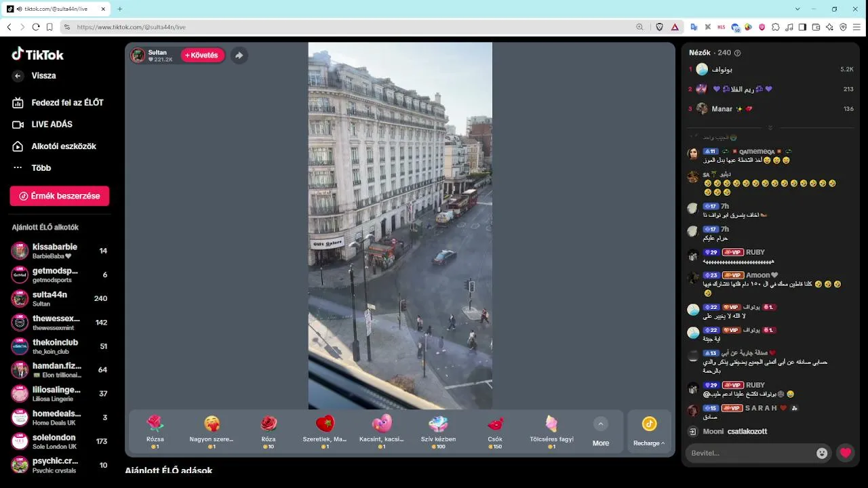Reload the page
The width and height of the screenshot is (868, 488).
(x=36, y=27)
